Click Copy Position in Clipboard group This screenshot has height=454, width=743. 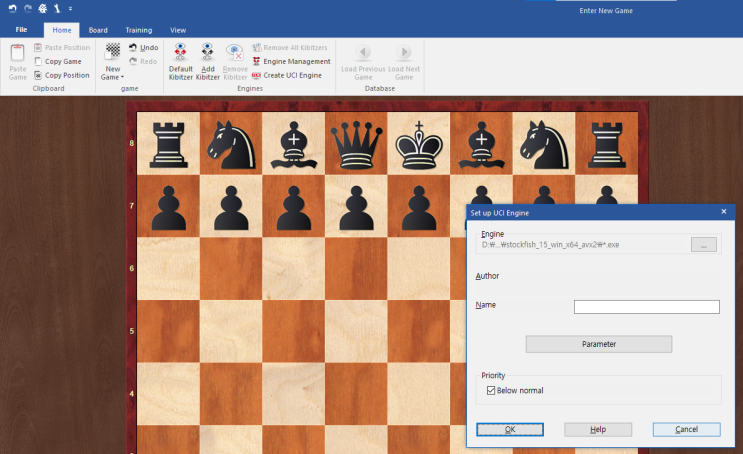point(62,75)
